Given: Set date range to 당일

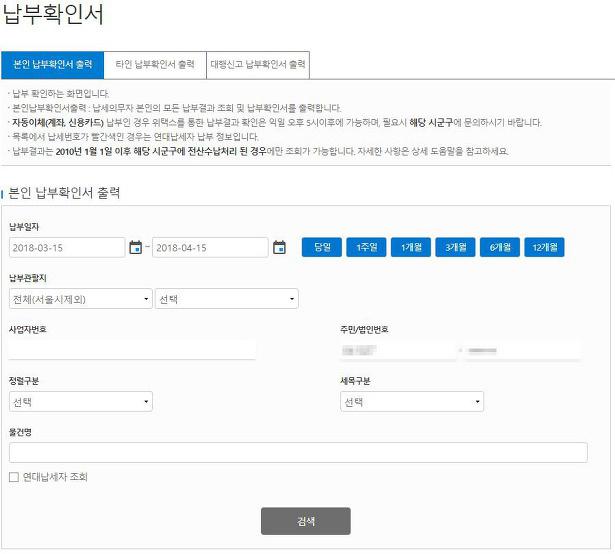Looking at the screenshot, I should 322,247.
